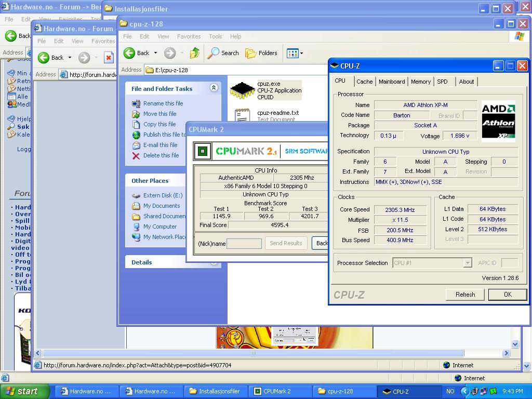Open Favorites menu in cpu-z-128 window

(x=189, y=36)
